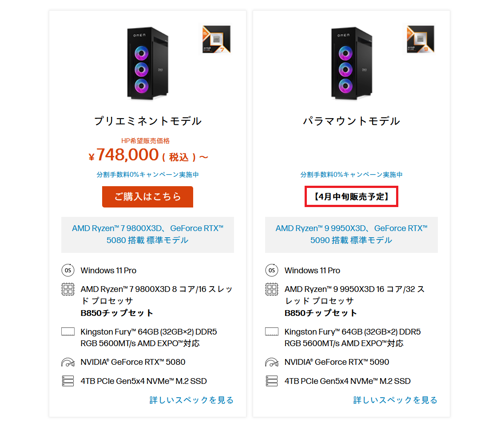504x427 pixels.
Task: Click the storage icon next to 4TB NVMe SSD
Action: (67, 381)
